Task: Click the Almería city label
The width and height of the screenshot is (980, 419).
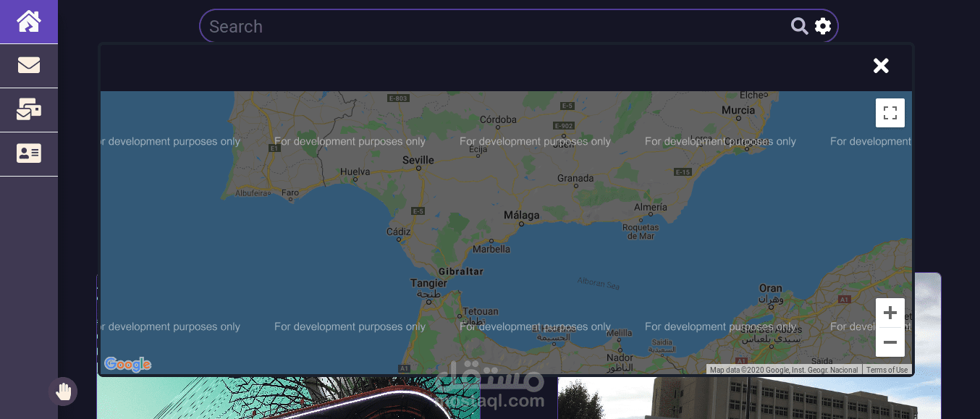Action: [650, 207]
